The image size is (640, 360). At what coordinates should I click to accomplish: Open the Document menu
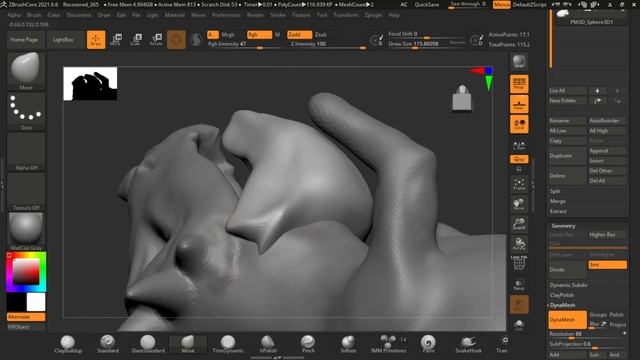[x=79, y=15]
